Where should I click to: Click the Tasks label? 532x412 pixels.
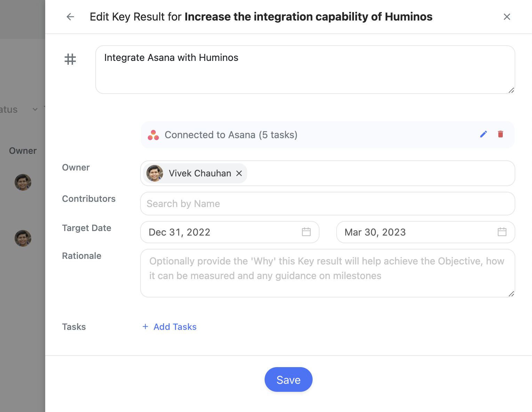74,327
